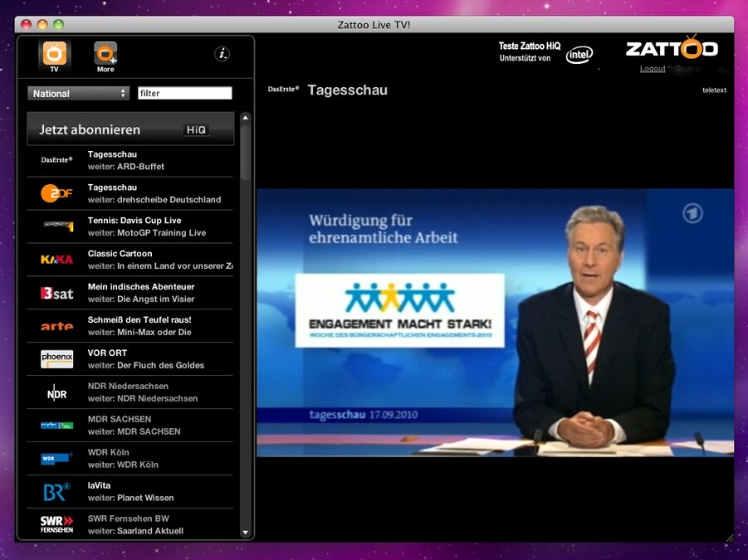
Task: Click 'weiter: Mini-Max oder Die' text
Action: [x=139, y=332]
